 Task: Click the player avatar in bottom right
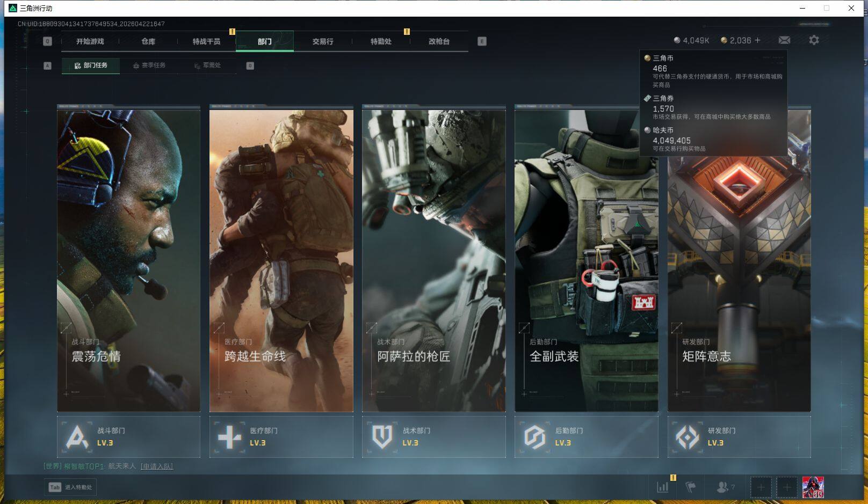tap(813, 487)
